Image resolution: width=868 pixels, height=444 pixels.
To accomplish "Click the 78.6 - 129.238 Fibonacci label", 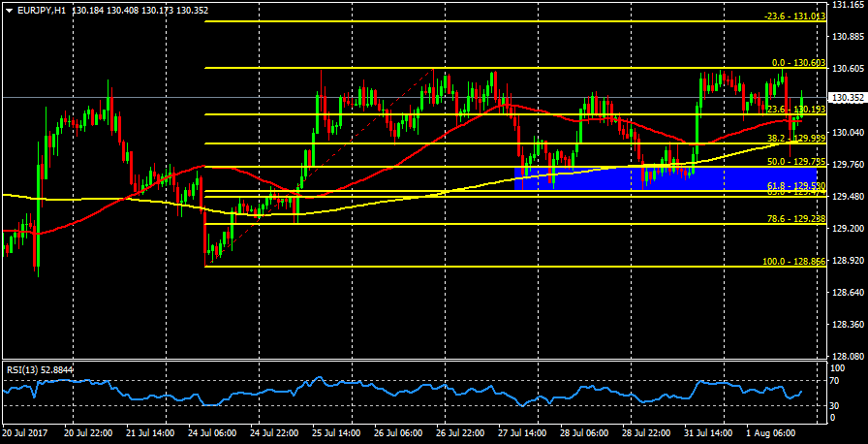I will (x=796, y=220).
